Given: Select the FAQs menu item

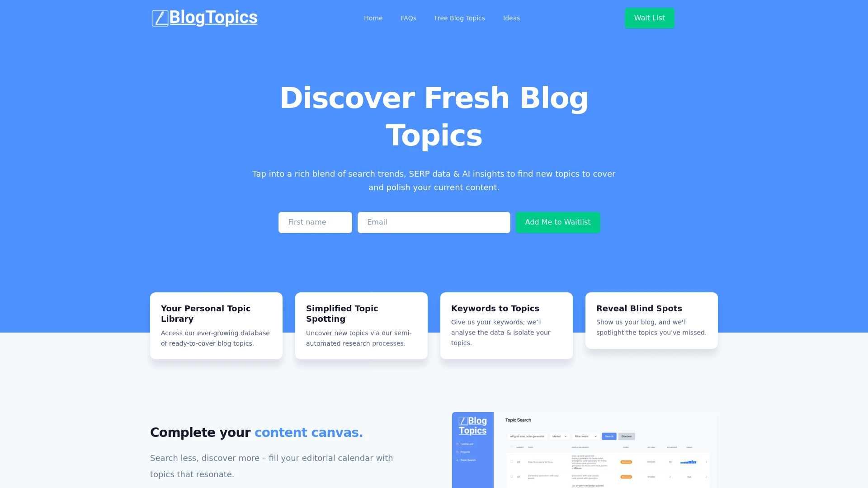Looking at the screenshot, I should coord(408,18).
